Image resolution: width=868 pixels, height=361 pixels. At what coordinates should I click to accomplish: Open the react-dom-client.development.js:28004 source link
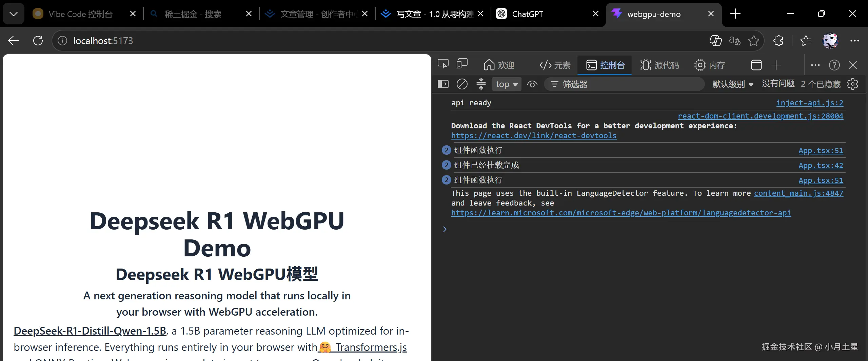click(x=761, y=116)
